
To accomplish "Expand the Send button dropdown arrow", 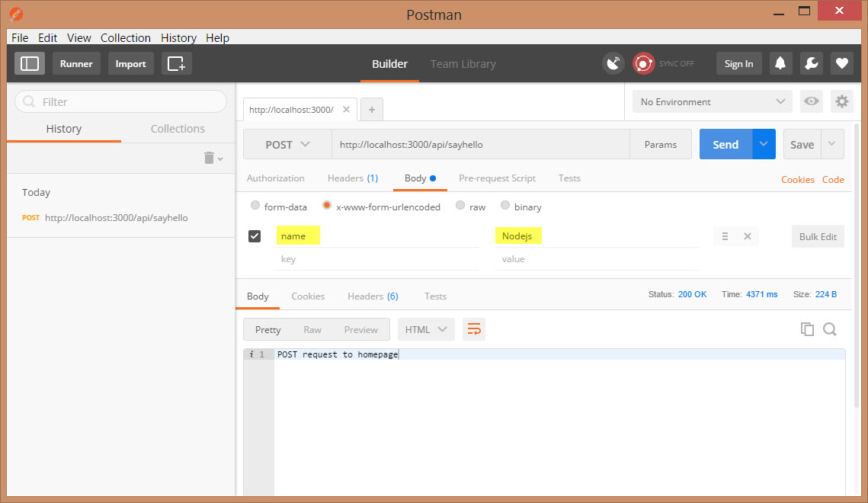I will tap(764, 145).
